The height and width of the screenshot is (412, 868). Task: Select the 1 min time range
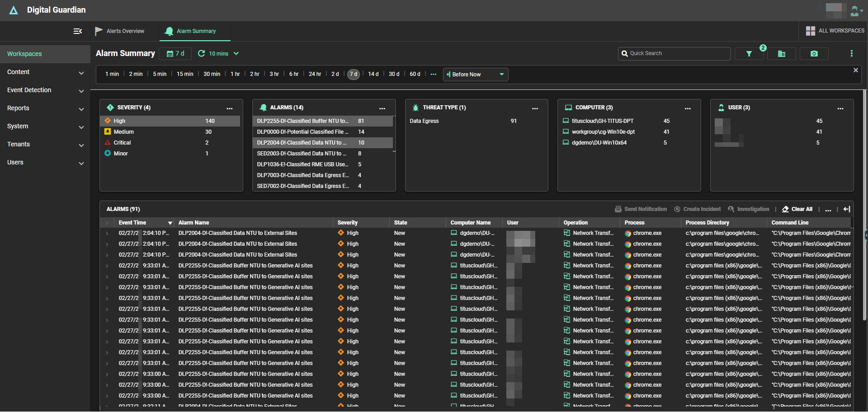coord(112,74)
